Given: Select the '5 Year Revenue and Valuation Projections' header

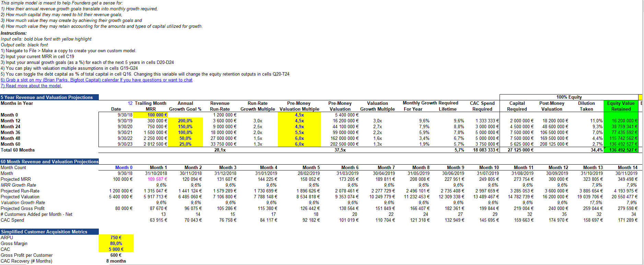Looking at the screenshot, I should [x=49, y=97].
